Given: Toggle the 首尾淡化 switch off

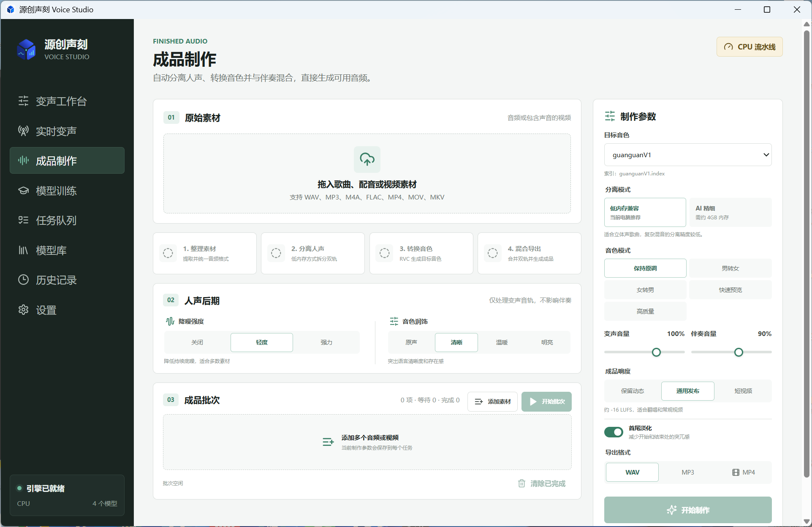Looking at the screenshot, I should click(x=614, y=432).
